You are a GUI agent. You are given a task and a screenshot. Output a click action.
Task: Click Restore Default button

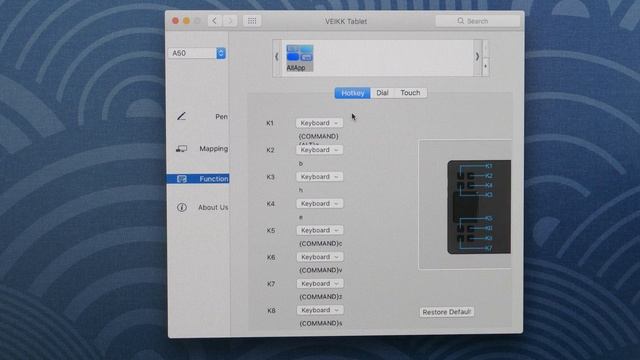click(x=447, y=312)
